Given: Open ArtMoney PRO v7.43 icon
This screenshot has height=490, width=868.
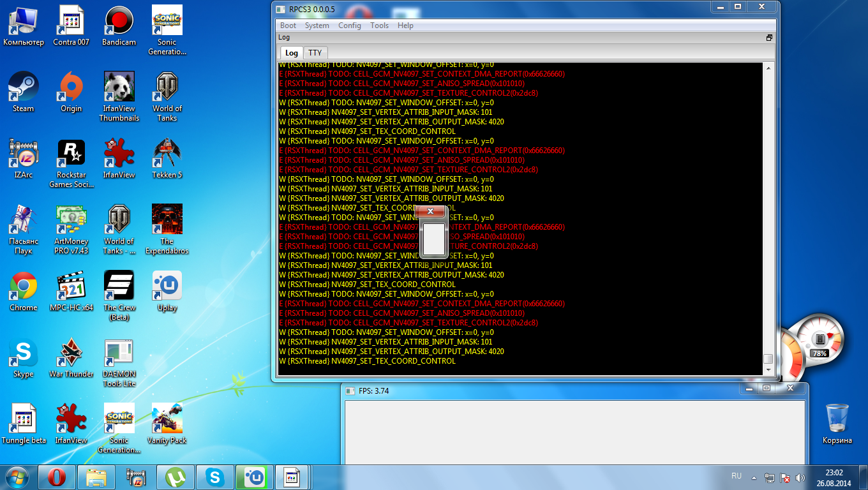Looking at the screenshot, I should (71, 222).
